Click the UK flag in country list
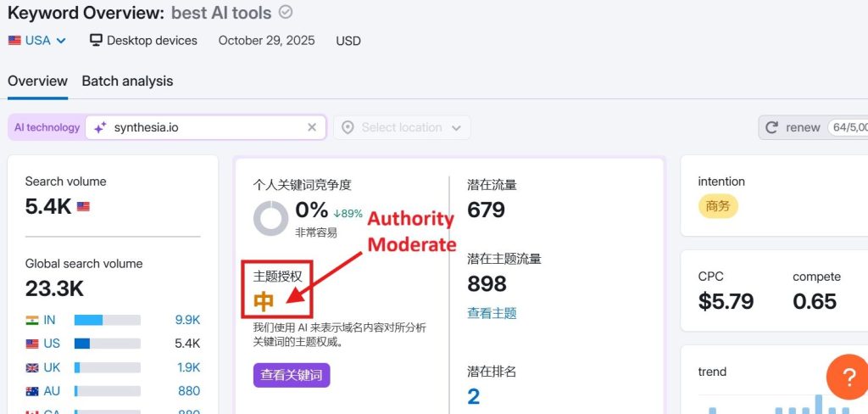 (x=32, y=367)
